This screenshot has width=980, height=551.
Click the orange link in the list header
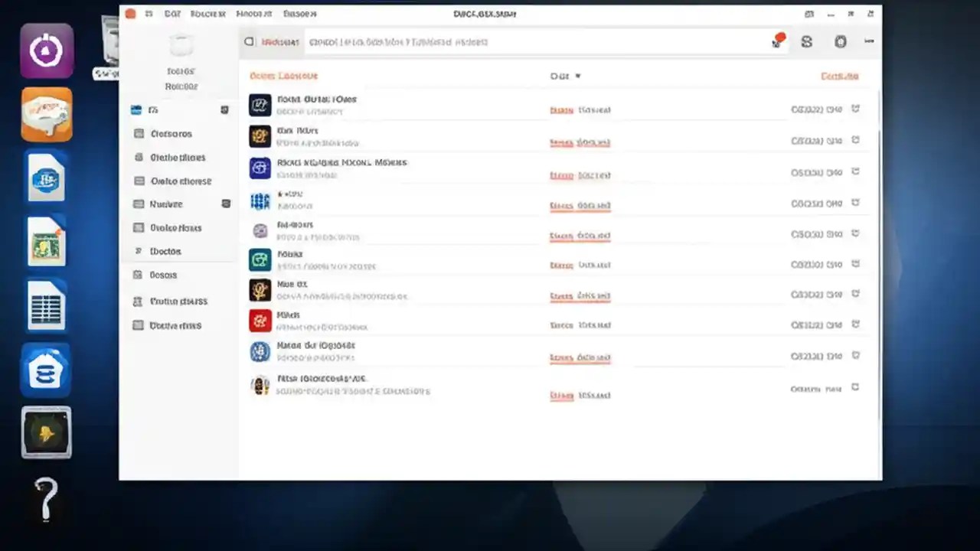point(839,76)
